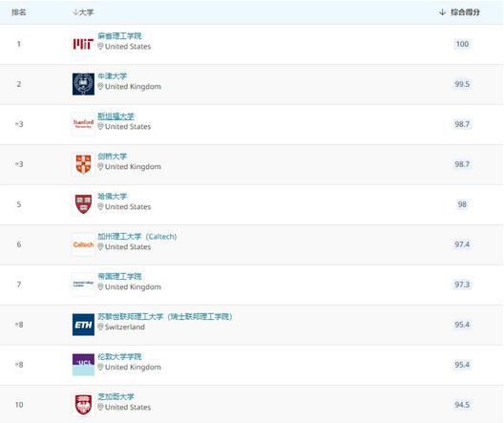Open 麻省理工学院 university link
Image resolution: width=504 pixels, height=423 pixels.
click(x=119, y=36)
